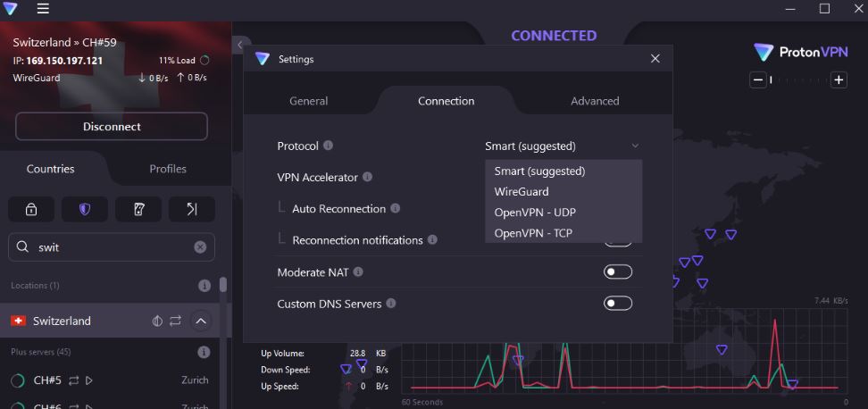Viewport: 868px width, 409px height.
Task: Click the WireGuard label in connection panel
Action: [37, 78]
